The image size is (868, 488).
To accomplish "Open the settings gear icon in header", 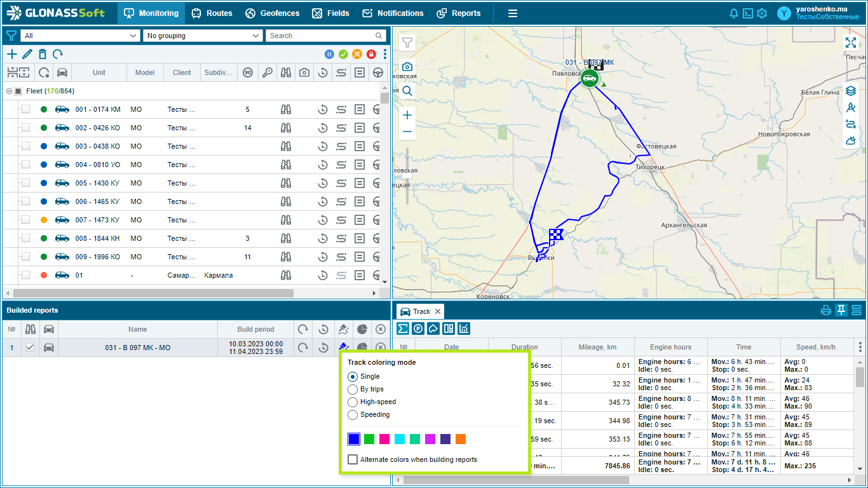I will click(x=762, y=13).
